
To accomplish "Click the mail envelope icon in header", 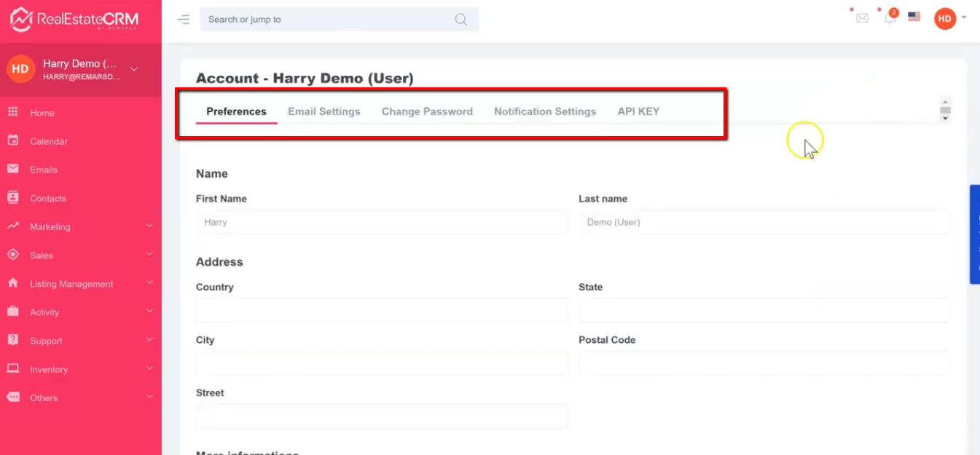I will 862,18.
